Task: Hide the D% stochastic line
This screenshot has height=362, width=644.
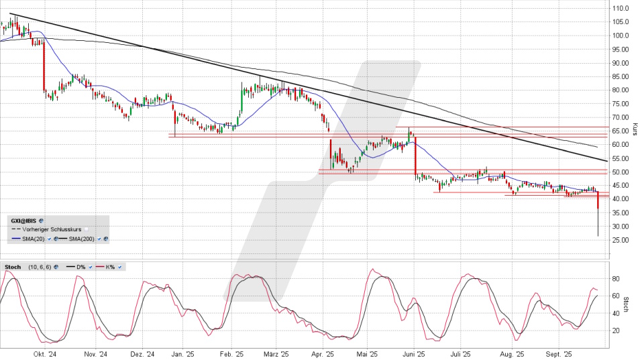Action: (90, 267)
